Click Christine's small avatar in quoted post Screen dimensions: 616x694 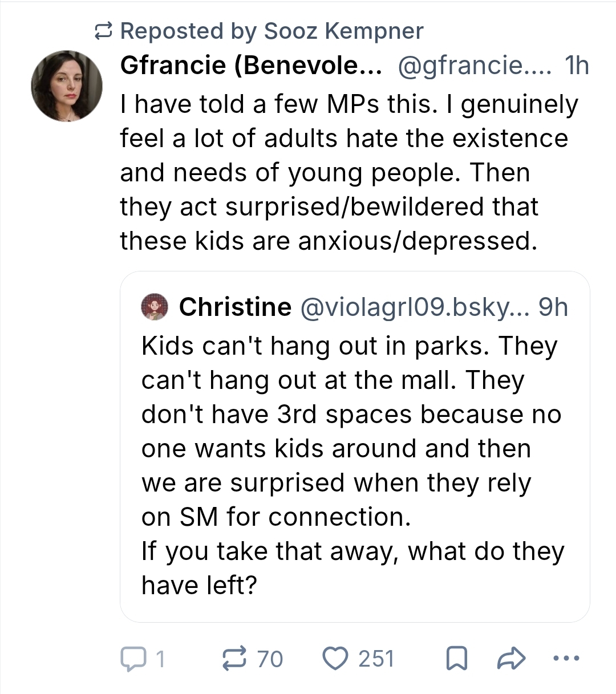[x=155, y=307]
